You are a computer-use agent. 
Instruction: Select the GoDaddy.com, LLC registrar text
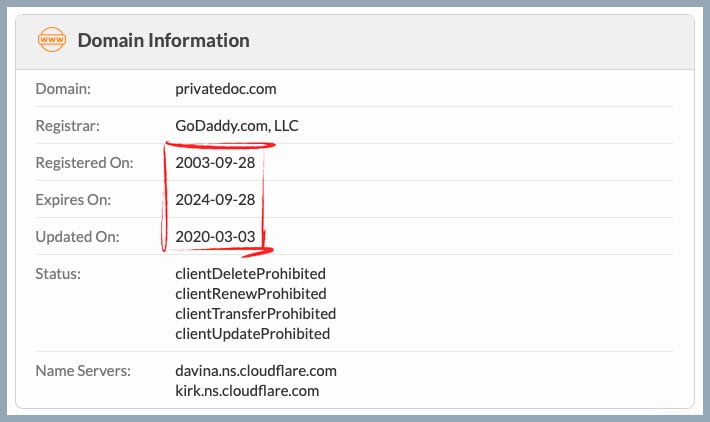pos(237,126)
